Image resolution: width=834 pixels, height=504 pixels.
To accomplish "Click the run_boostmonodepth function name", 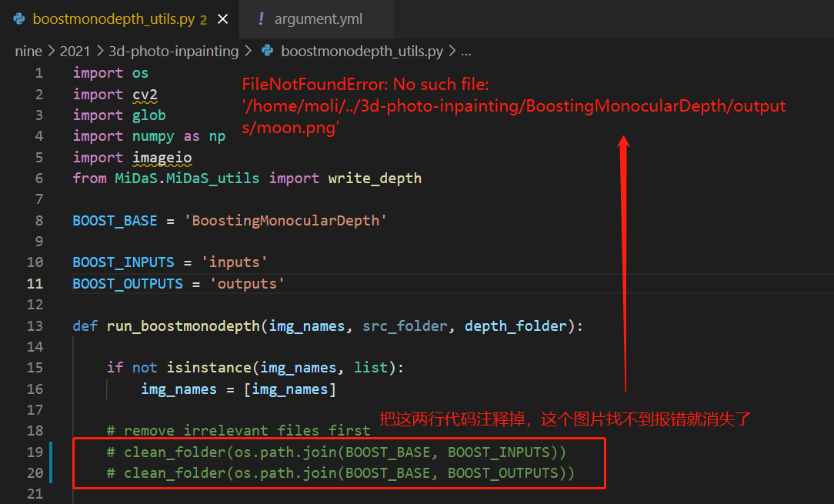I will coord(183,325).
